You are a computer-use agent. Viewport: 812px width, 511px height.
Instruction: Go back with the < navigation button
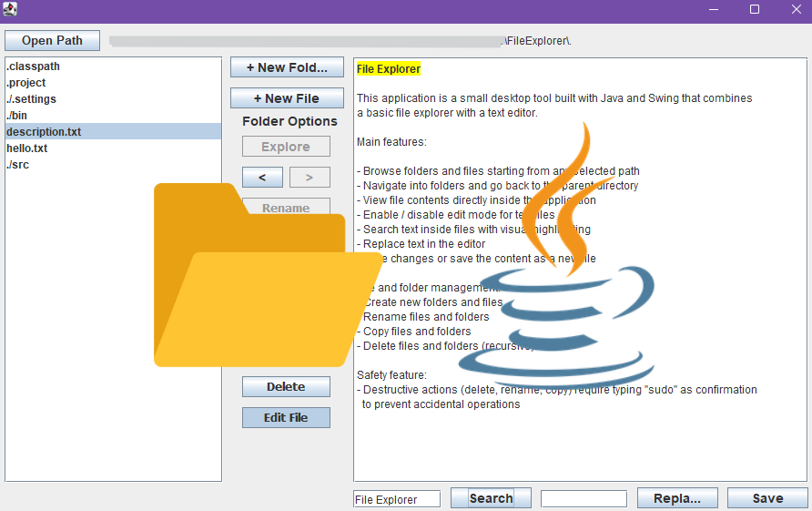point(262,178)
